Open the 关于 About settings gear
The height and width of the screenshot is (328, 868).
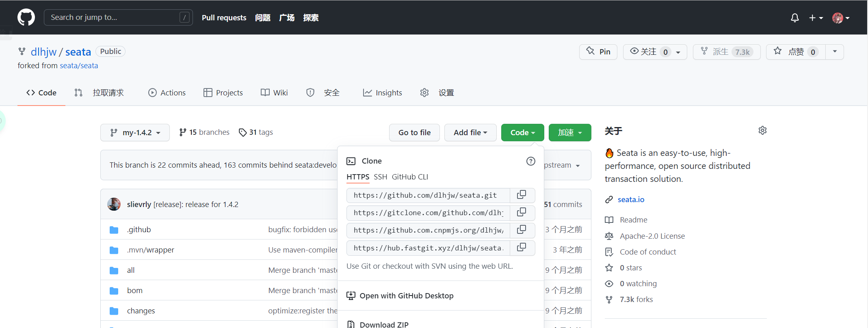point(762,131)
